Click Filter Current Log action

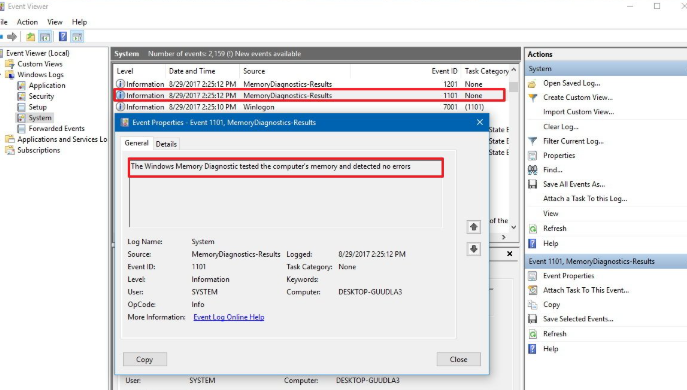point(573,141)
